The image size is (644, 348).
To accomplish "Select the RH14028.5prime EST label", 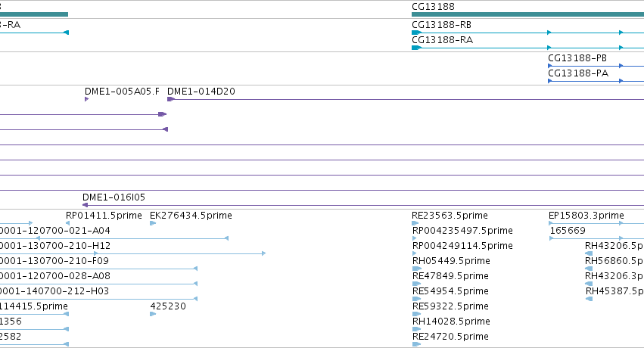I will point(451,322).
